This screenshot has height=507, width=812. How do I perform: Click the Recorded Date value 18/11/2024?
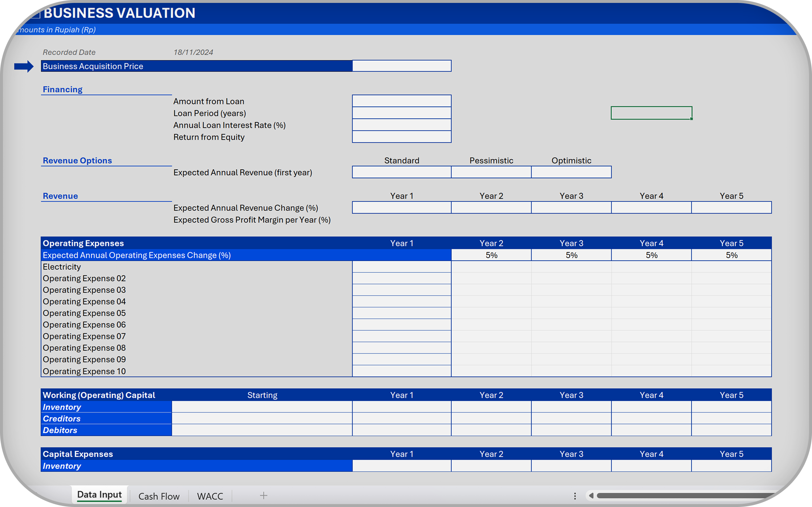193,52
